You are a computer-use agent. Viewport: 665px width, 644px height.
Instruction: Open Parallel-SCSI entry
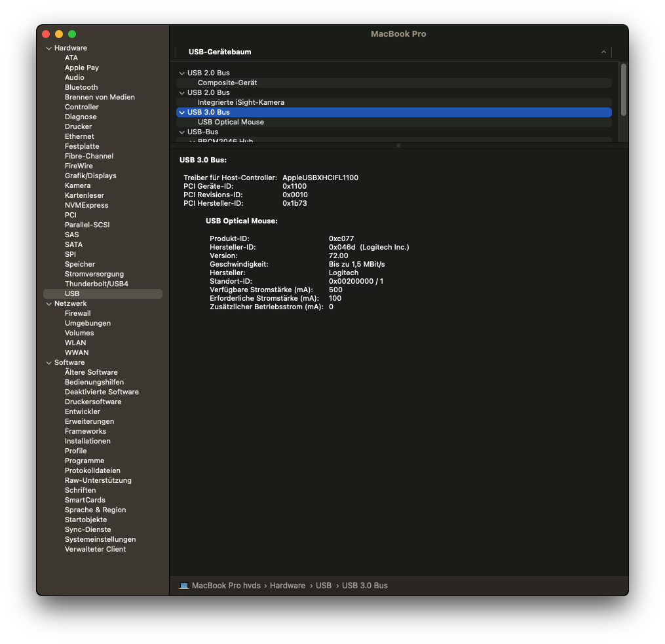tap(87, 225)
